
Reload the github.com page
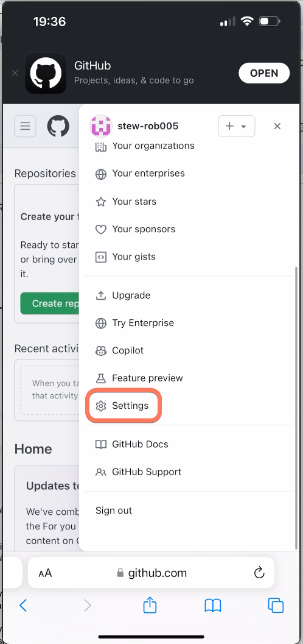coord(259,573)
